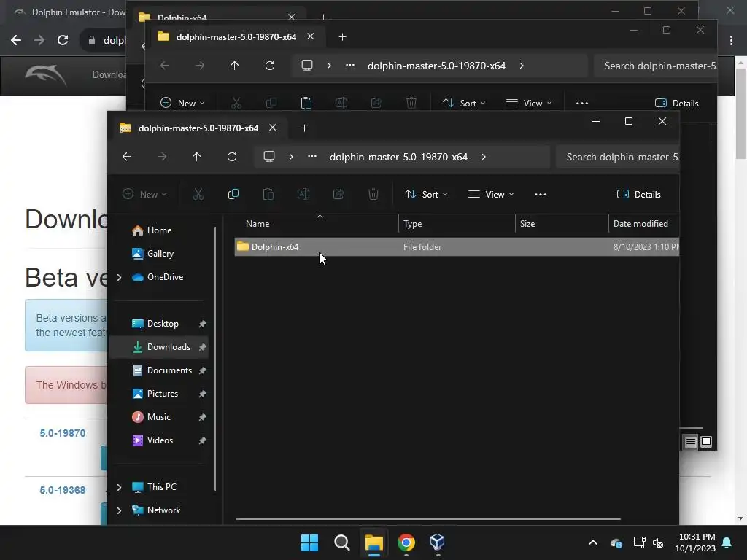The height and width of the screenshot is (560, 747).
Task: Click the Copy icon in front Explorer toolbar
Action: coord(233,194)
